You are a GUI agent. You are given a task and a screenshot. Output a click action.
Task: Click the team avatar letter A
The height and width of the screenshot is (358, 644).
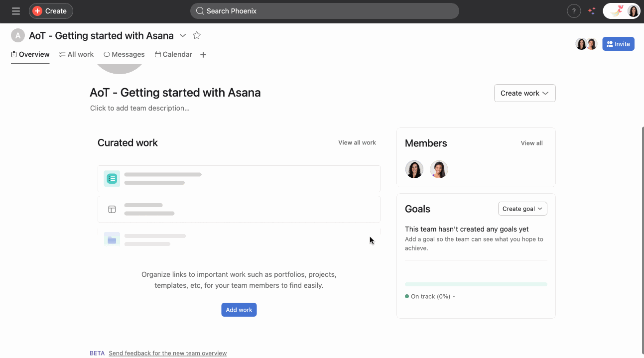pyautogui.click(x=18, y=35)
